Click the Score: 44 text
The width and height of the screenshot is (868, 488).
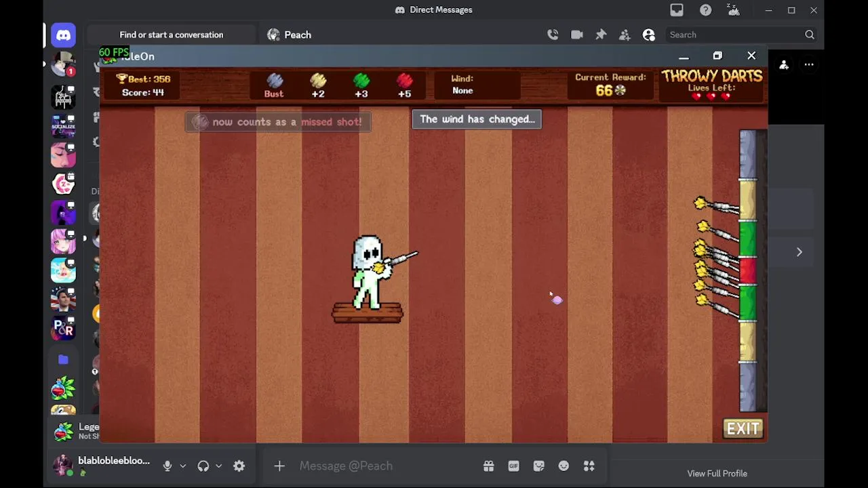[x=143, y=92]
